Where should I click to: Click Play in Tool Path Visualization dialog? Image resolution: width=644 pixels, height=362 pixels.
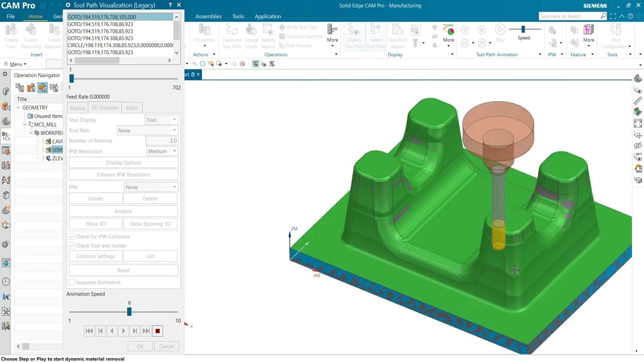coord(123,331)
